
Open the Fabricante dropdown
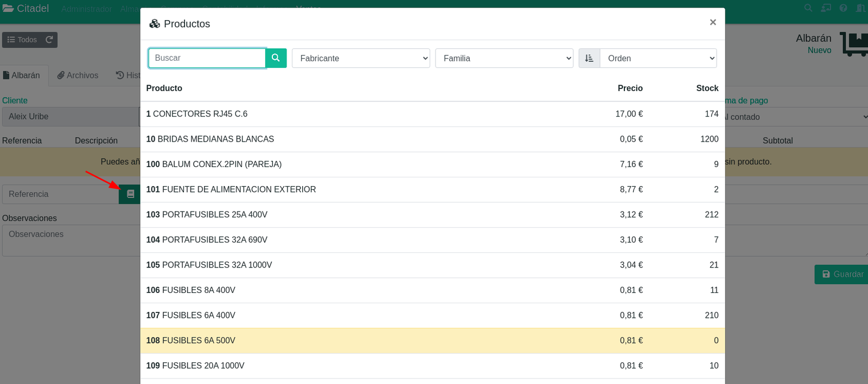(361, 58)
